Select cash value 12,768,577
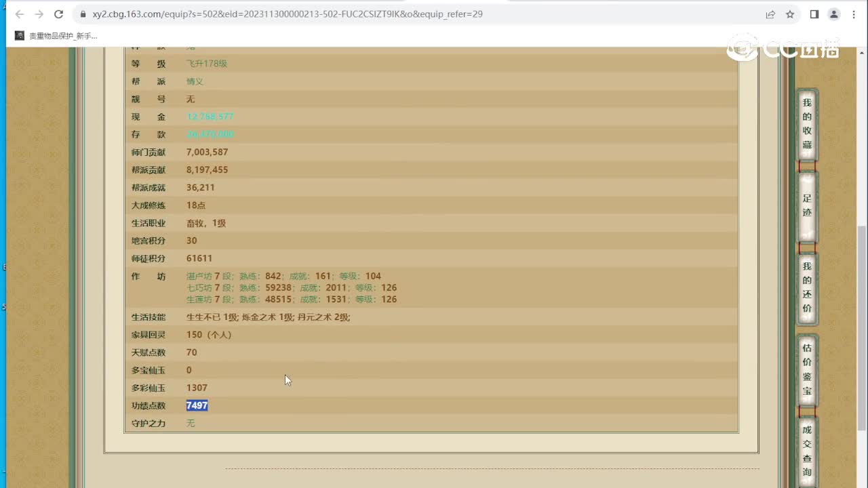The height and width of the screenshot is (488, 868). pyautogui.click(x=210, y=117)
